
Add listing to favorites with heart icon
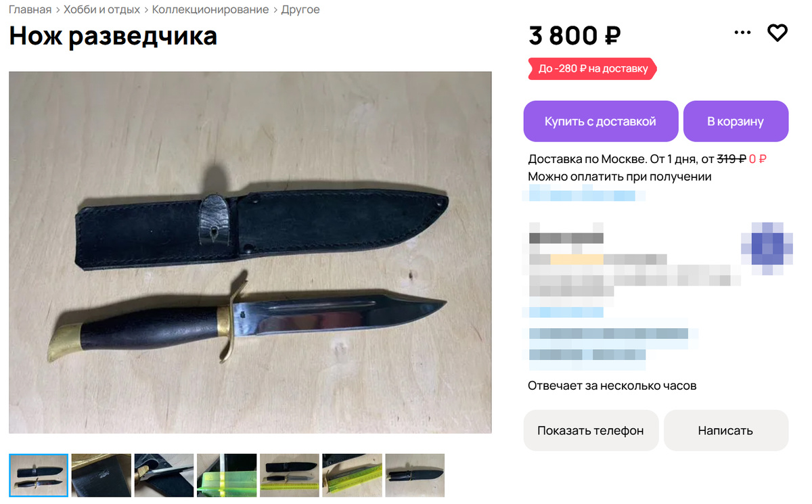(x=777, y=32)
